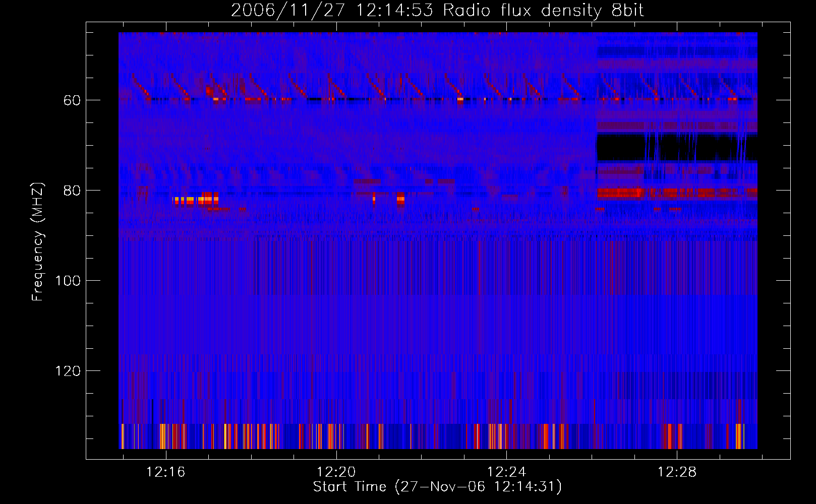This screenshot has width=816, height=504.
Task: Click the bright red emission band at 80 MHz on the right
Action: click(677, 193)
